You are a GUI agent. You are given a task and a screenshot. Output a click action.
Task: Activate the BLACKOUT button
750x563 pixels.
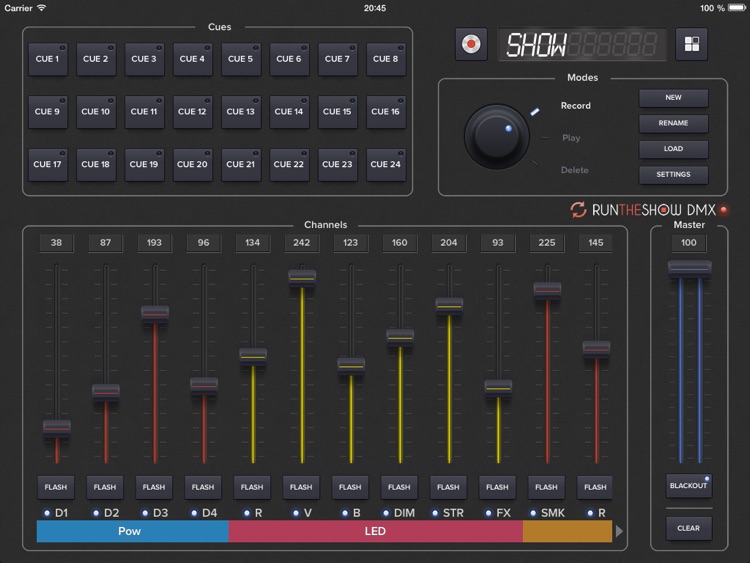point(689,486)
